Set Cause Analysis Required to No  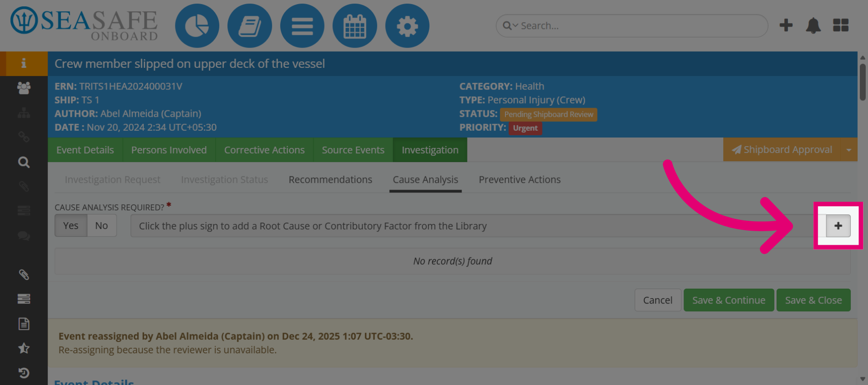102,225
